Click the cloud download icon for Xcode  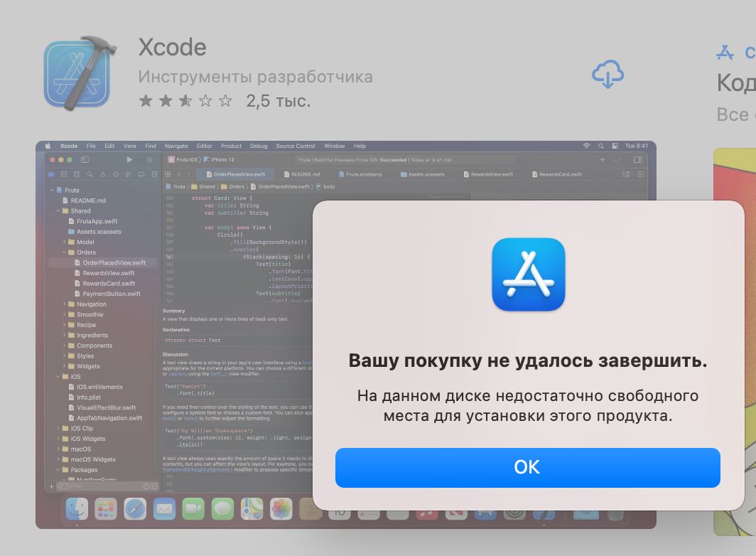click(x=607, y=75)
